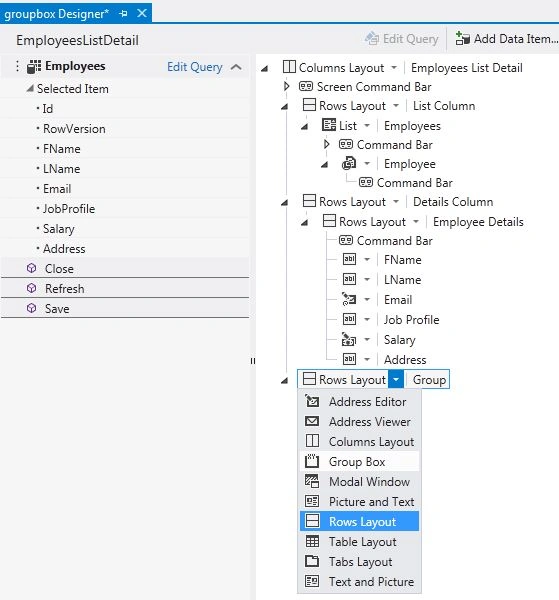Viewport: 559px width, 600px height.
Task: Click the Rows Layout icon for Employee Details
Action: pyautogui.click(x=329, y=221)
